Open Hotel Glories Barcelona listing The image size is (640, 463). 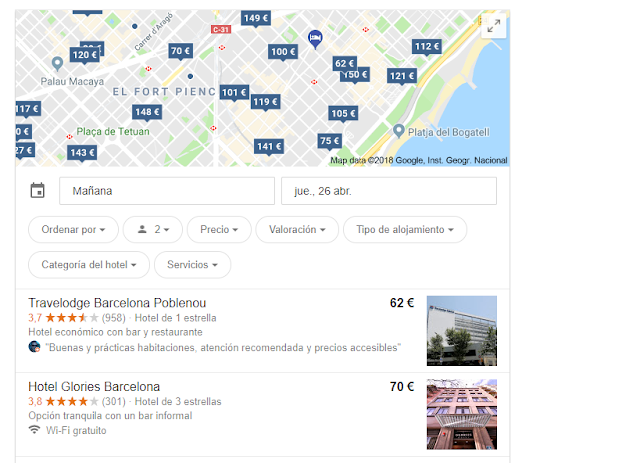click(94, 387)
